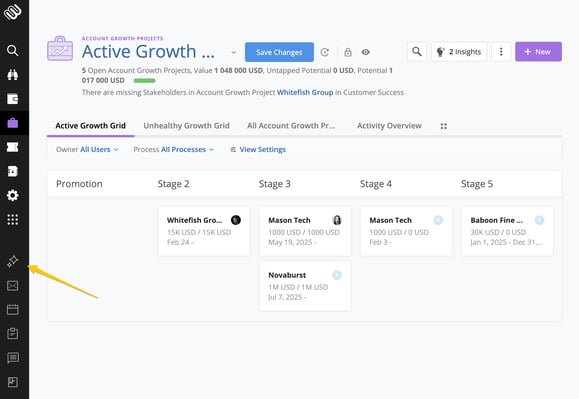
Task: Click the green progress bar in summary
Action: (x=144, y=80)
